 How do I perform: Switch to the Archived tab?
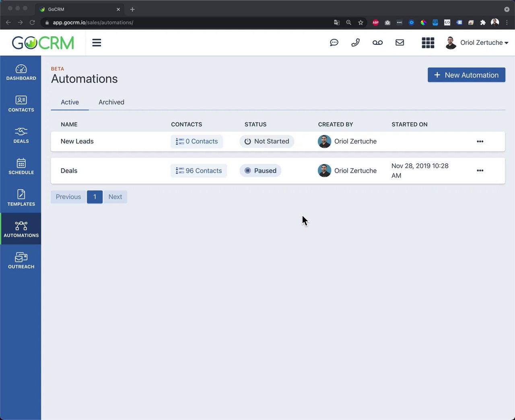pyautogui.click(x=111, y=102)
